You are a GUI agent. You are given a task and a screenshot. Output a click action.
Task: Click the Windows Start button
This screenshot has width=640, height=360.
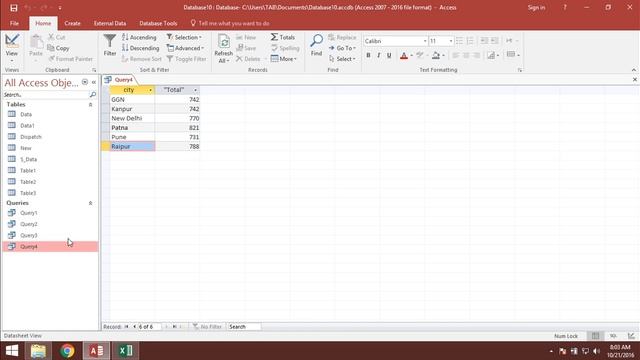coord(12,351)
